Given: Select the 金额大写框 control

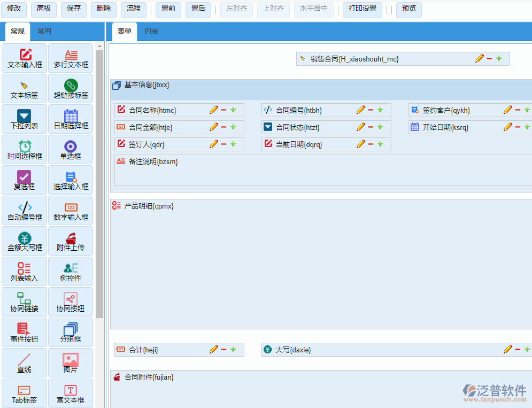Looking at the screenshot, I should click(x=25, y=241).
